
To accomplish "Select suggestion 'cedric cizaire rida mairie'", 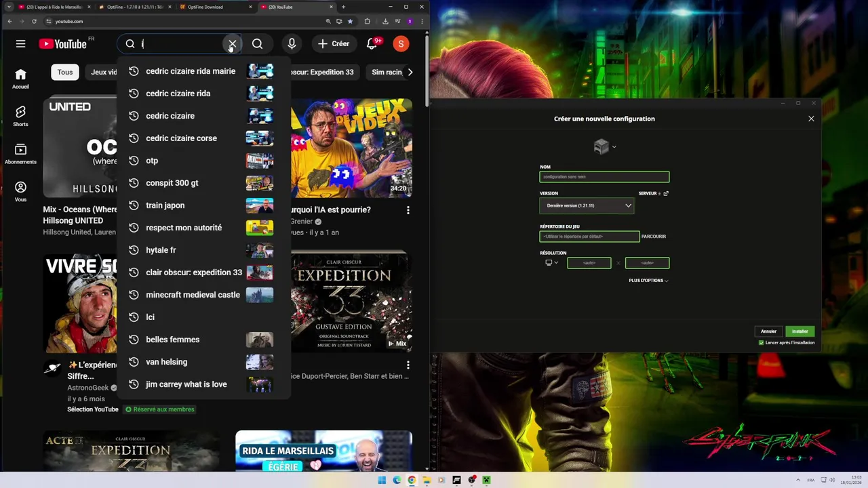I will (203, 71).
